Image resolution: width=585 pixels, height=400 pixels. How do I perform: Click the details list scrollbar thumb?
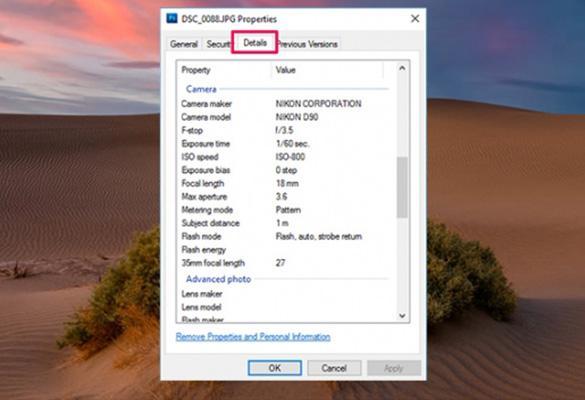coord(402,187)
